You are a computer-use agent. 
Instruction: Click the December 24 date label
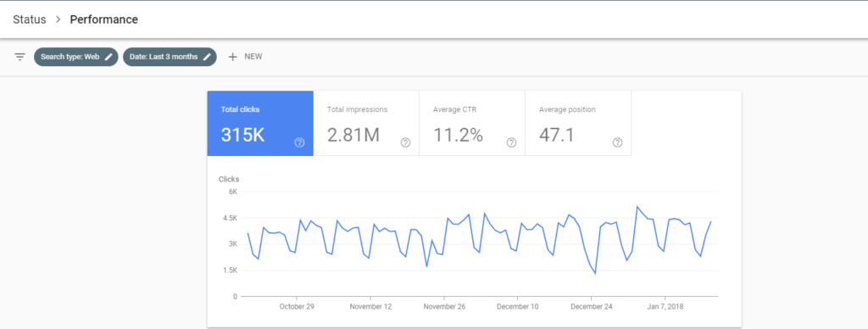tap(591, 306)
